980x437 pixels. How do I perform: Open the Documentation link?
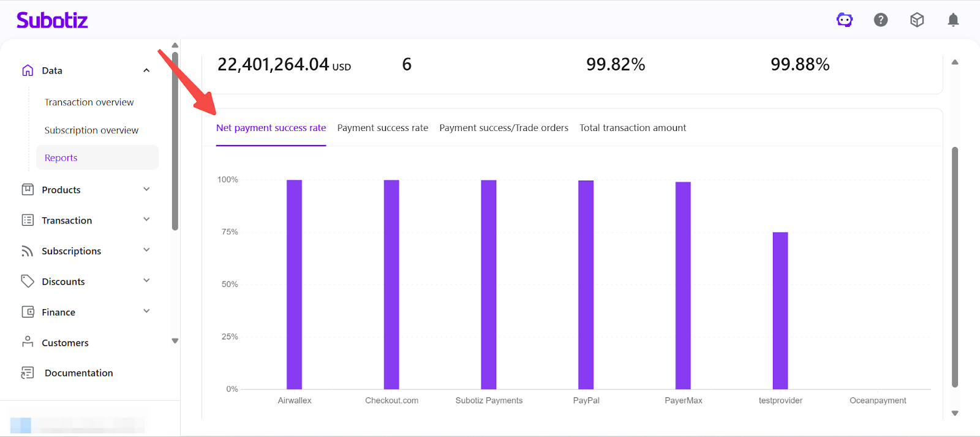[x=78, y=373]
